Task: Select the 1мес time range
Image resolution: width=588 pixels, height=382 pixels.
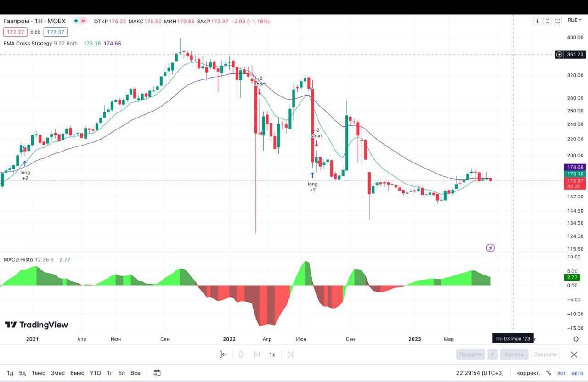Action: click(x=38, y=373)
